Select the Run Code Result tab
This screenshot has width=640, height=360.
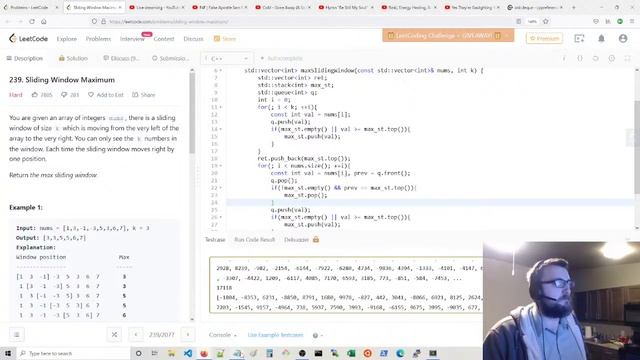pos(255,240)
